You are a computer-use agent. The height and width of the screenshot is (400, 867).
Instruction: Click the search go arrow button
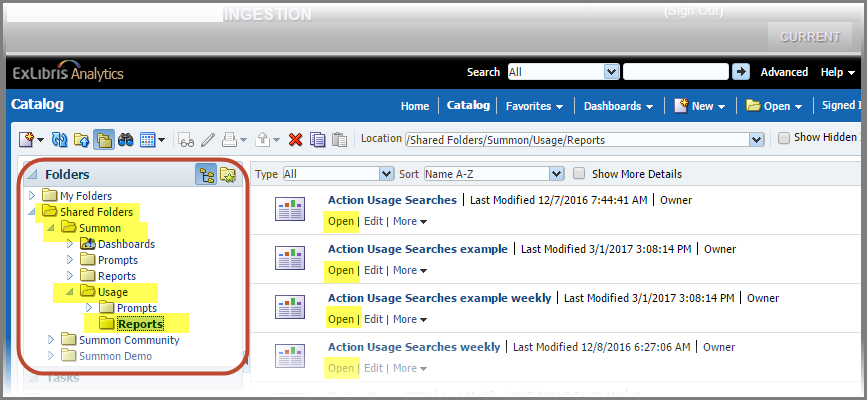point(740,71)
